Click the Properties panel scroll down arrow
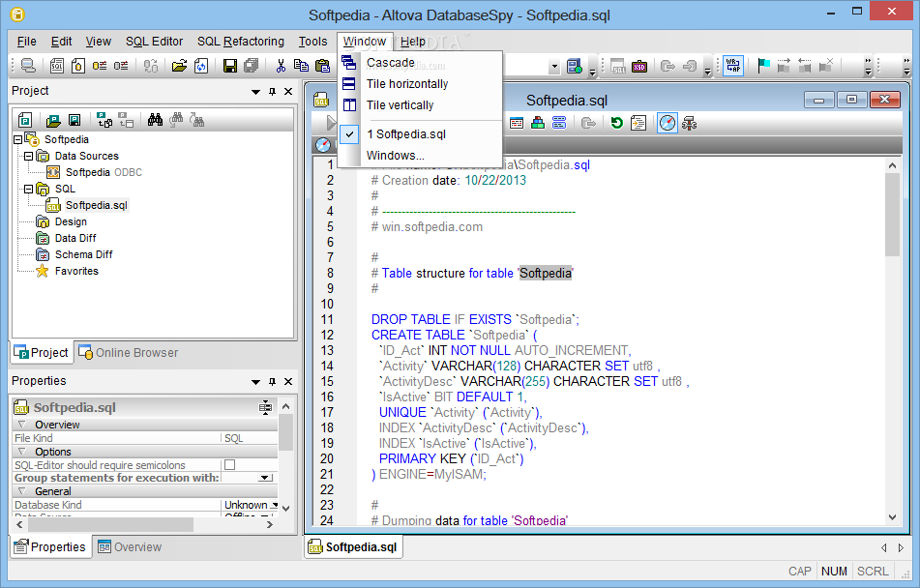The height and width of the screenshot is (588, 920). pyautogui.click(x=285, y=508)
